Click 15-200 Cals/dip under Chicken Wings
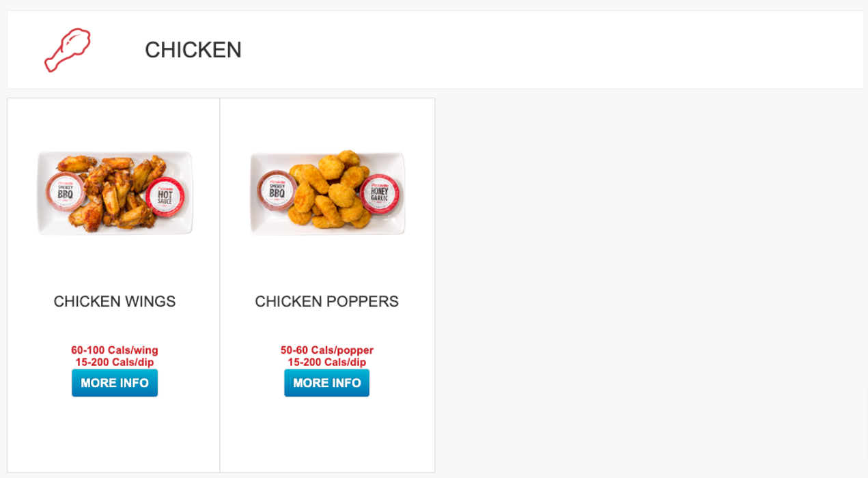Screen dimensions: 868x478 (115, 362)
